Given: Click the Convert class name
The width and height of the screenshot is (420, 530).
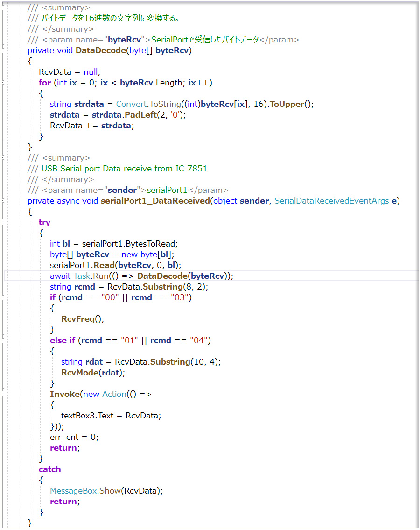Looking at the screenshot, I should [130, 104].
